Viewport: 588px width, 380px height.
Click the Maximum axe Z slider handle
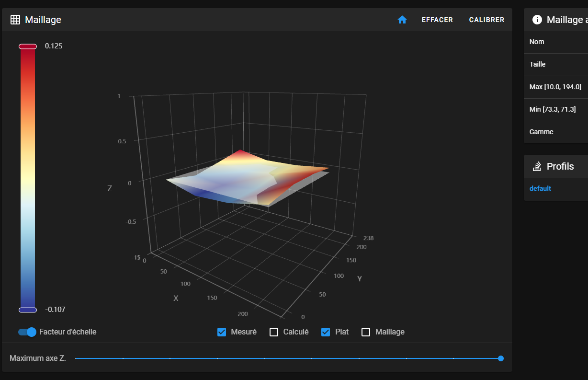point(501,358)
